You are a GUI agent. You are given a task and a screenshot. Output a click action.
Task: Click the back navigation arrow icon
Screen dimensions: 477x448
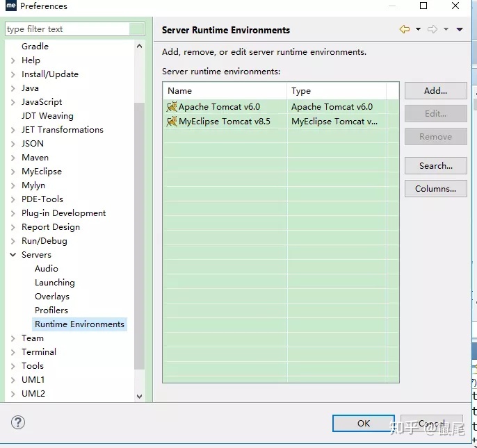(x=404, y=29)
